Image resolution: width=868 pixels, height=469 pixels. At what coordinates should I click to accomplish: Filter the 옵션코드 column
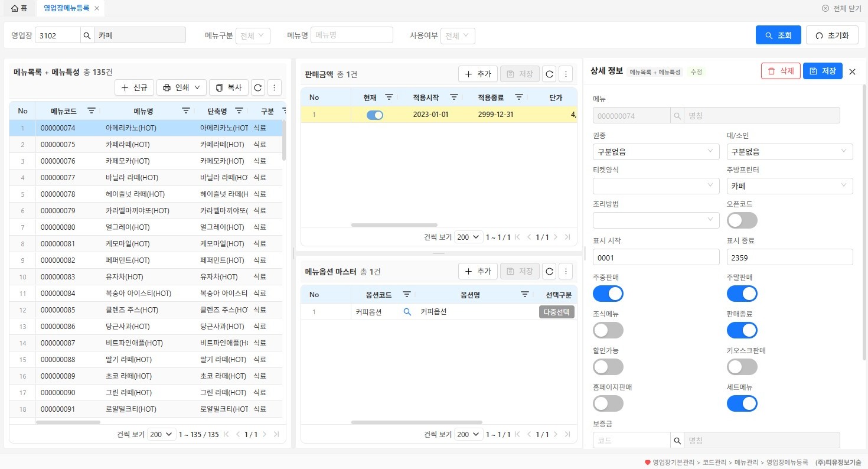click(x=407, y=294)
